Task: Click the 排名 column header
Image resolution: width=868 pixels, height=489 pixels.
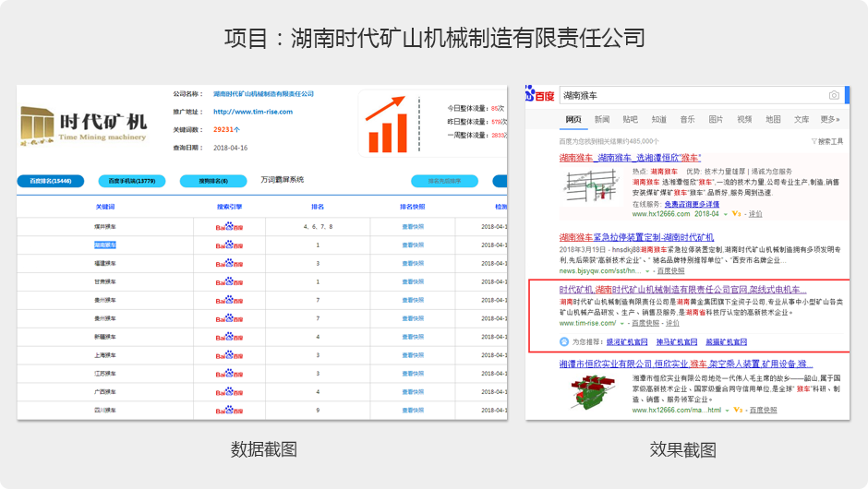Action: [x=318, y=207]
